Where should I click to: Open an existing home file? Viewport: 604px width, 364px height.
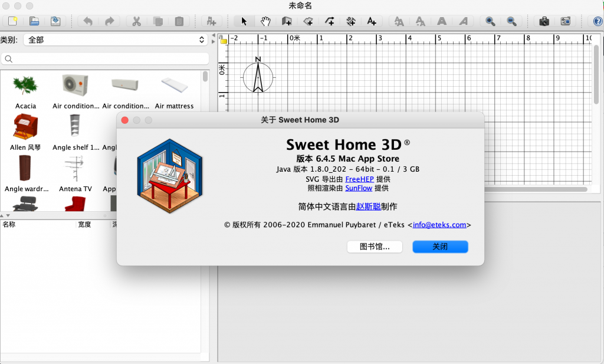[34, 21]
